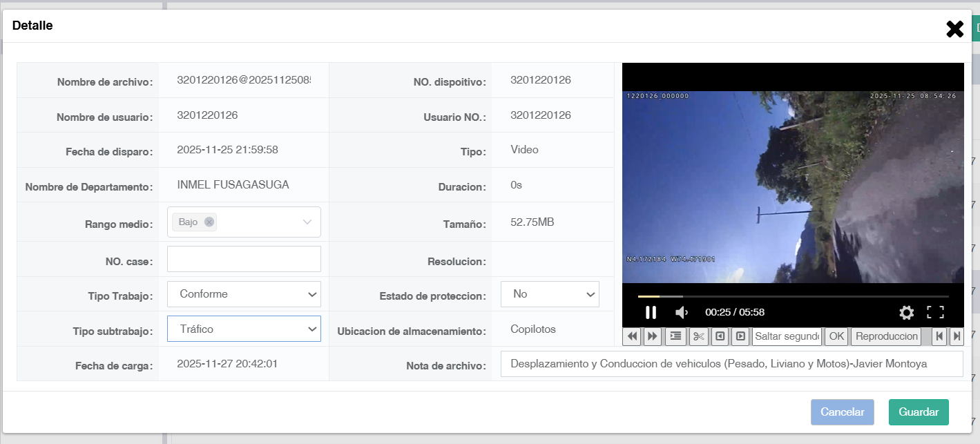Open the Tipo Trabajo dropdown
The height and width of the screenshot is (444, 980).
click(244, 294)
